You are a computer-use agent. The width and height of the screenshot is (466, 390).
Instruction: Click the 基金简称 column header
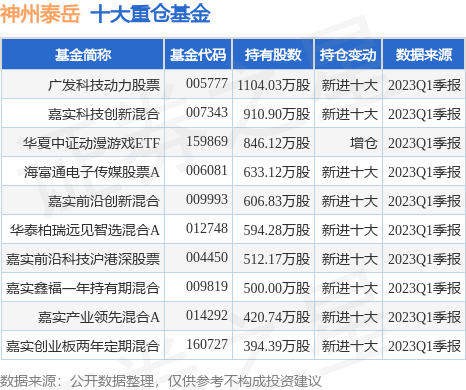tap(83, 55)
